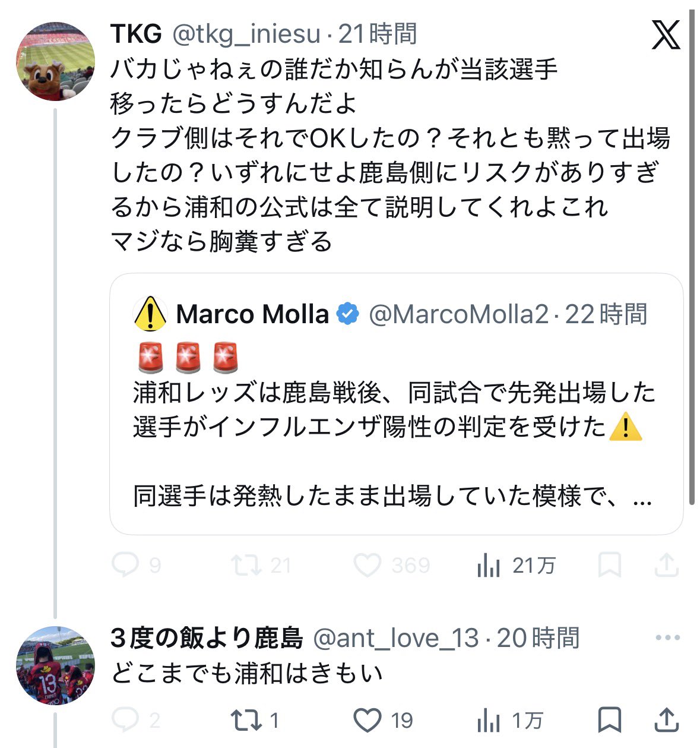Viewport: 700px width, 748px height.
Task: Open more options for 3度の飯より鹿島 reply
Action: pos(667,638)
